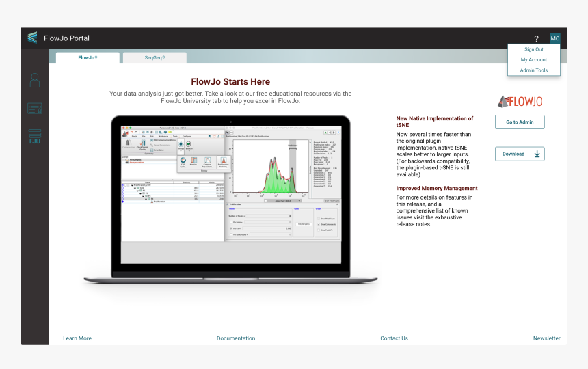Select Admin Tools in user menu
The width and height of the screenshot is (588, 369).
point(534,70)
